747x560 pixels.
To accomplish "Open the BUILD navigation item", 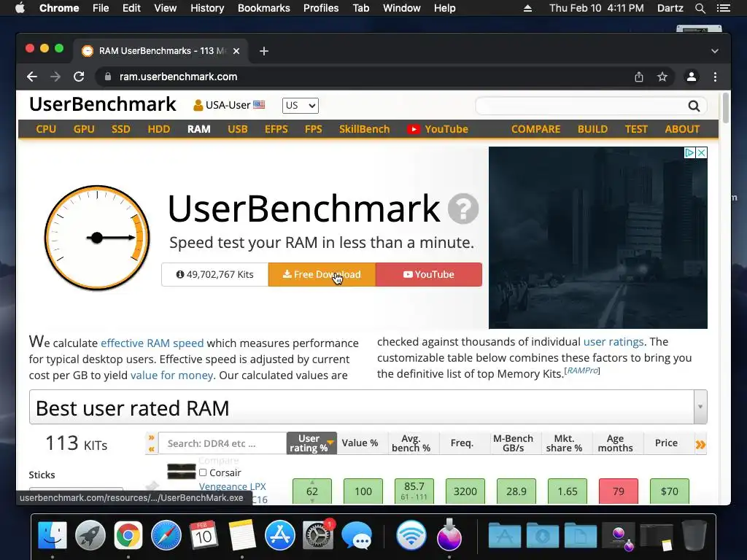I will pos(592,129).
